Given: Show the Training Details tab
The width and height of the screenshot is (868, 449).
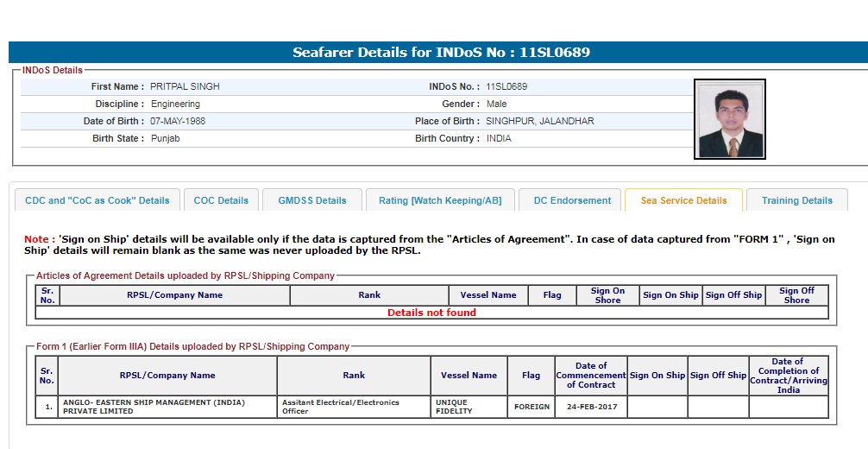Looking at the screenshot, I should tap(797, 200).
